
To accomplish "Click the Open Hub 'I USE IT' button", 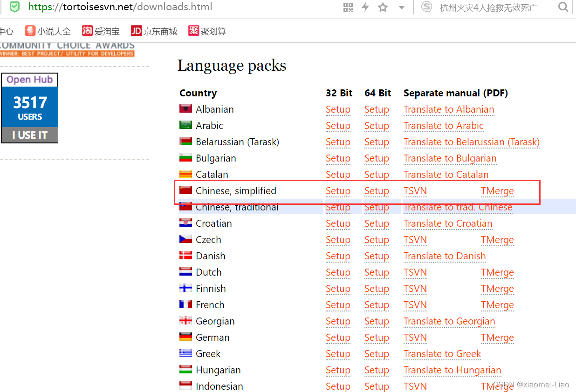I will pyautogui.click(x=30, y=135).
